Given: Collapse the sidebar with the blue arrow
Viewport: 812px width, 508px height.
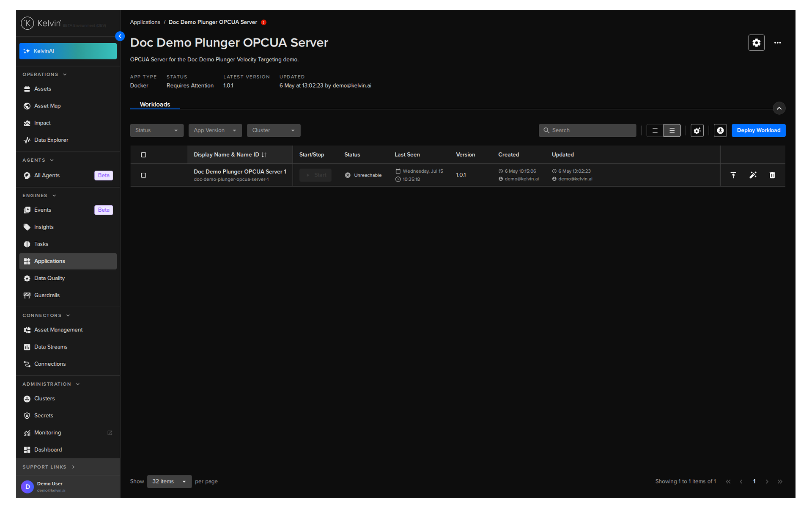Looking at the screenshot, I should point(120,36).
